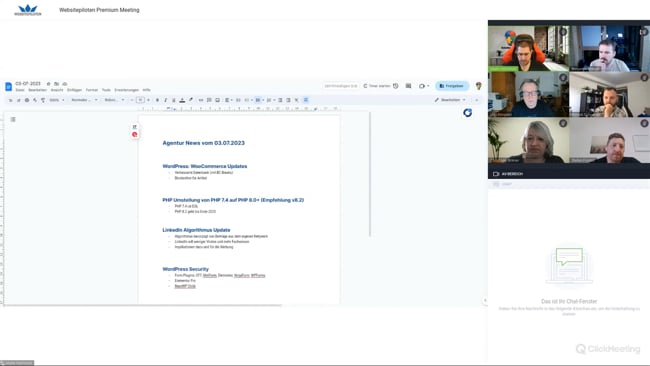The width and height of the screenshot is (650, 366).
Task: Print the document via toolbar
Action: click(27, 100)
